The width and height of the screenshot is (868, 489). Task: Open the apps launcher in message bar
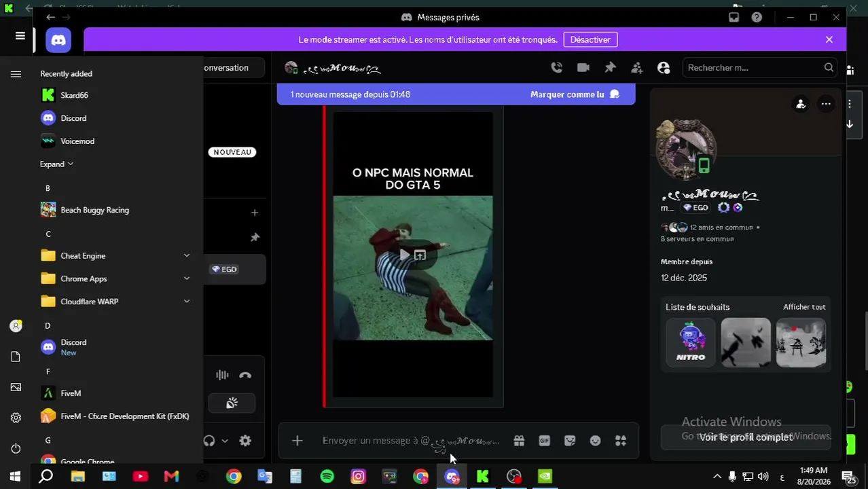(621, 441)
